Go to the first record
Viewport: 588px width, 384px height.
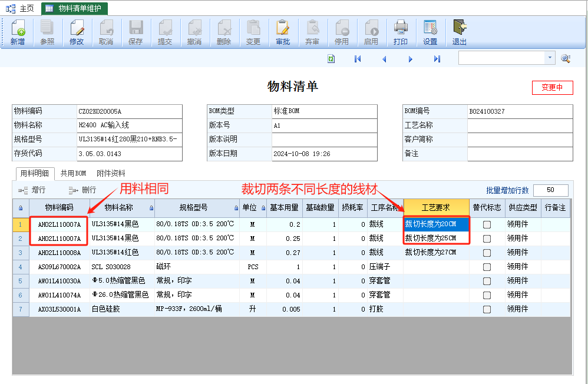(358, 59)
